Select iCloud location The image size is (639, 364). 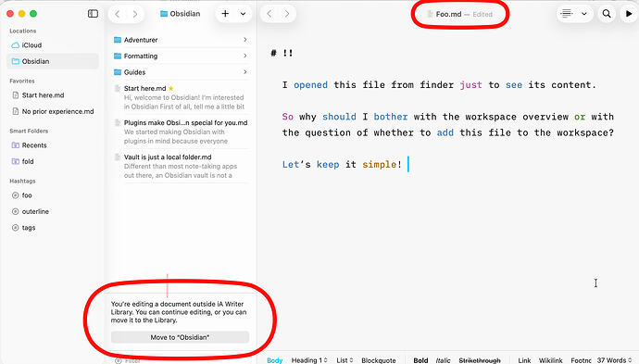[x=52, y=45]
